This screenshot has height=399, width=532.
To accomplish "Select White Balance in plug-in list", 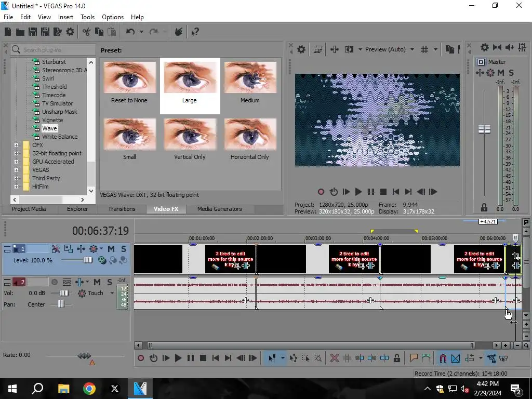I will click(x=60, y=137).
